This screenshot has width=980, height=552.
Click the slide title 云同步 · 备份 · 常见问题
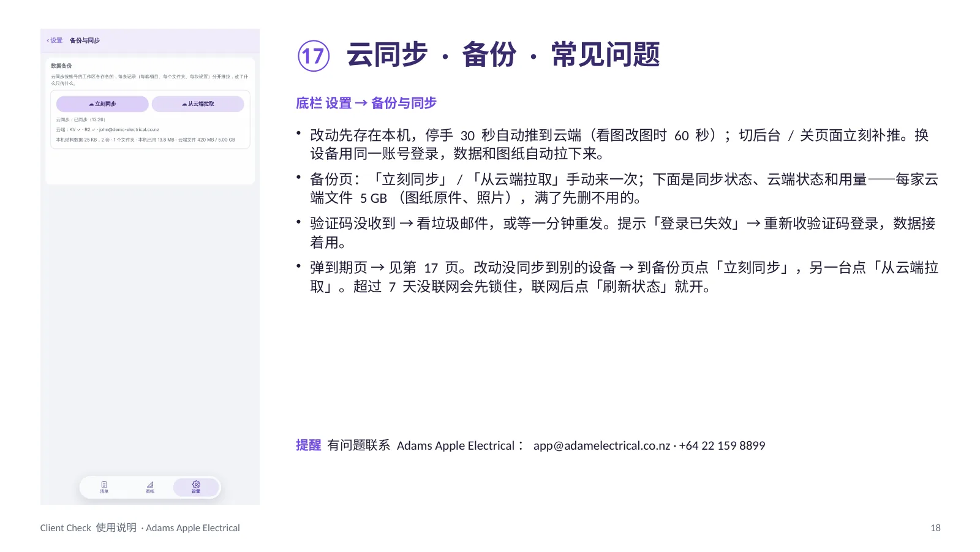click(x=503, y=55)
